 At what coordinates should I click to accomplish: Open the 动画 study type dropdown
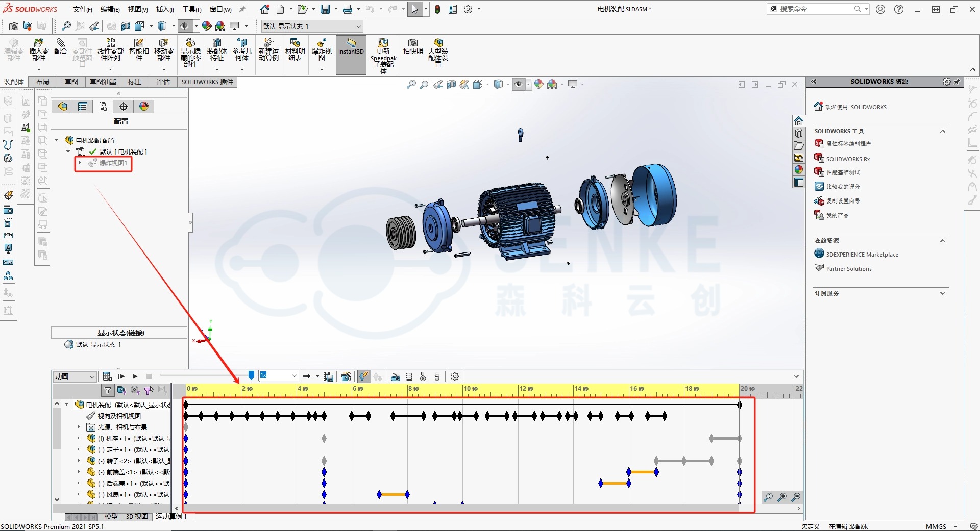click(75, 376)
